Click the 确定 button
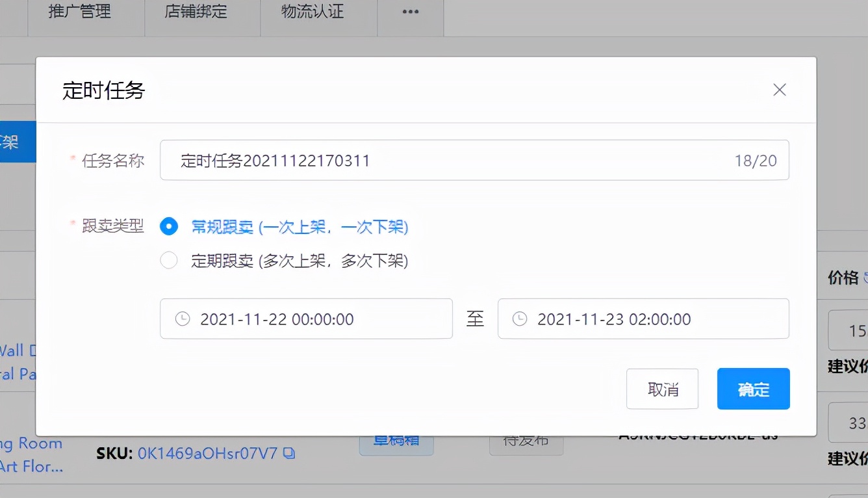 pos(754,389)
